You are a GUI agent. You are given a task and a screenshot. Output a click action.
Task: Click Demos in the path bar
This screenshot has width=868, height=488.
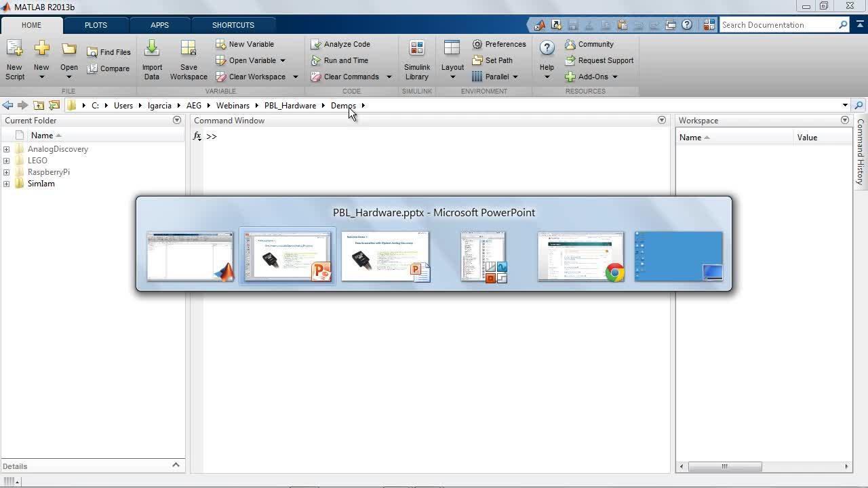tap(343, 106)
